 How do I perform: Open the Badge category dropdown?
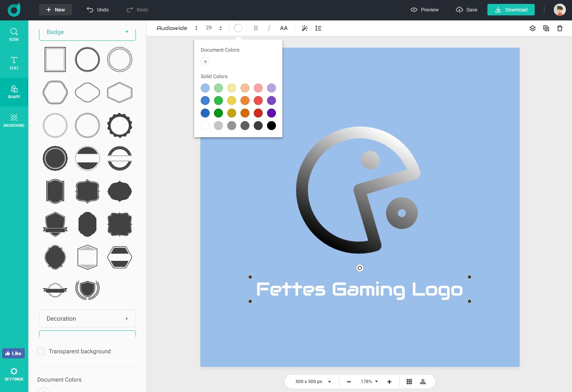click(87, 32)
